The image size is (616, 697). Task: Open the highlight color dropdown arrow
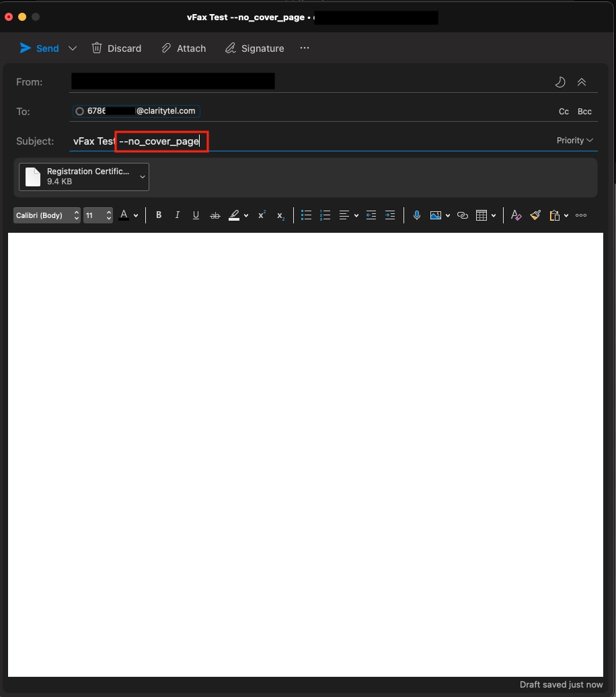246,215
